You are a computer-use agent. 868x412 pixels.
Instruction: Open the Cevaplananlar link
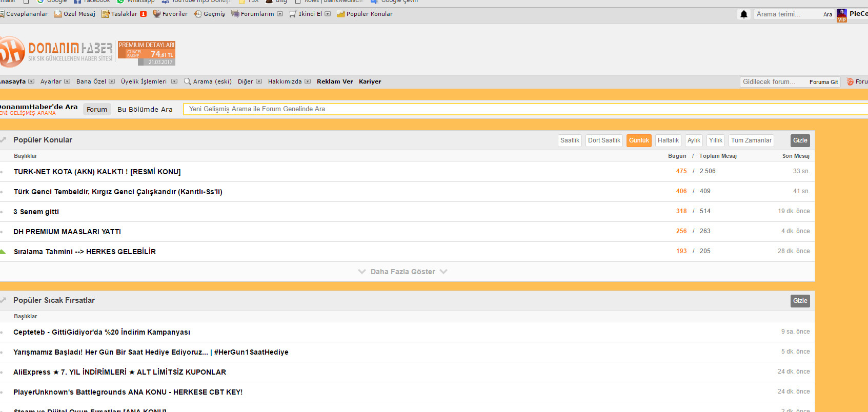[27, 14]
